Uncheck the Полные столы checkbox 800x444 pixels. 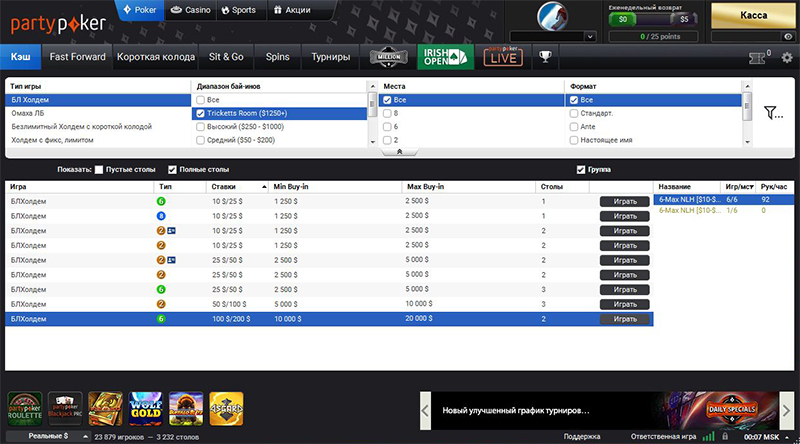[x=172, y=169]
